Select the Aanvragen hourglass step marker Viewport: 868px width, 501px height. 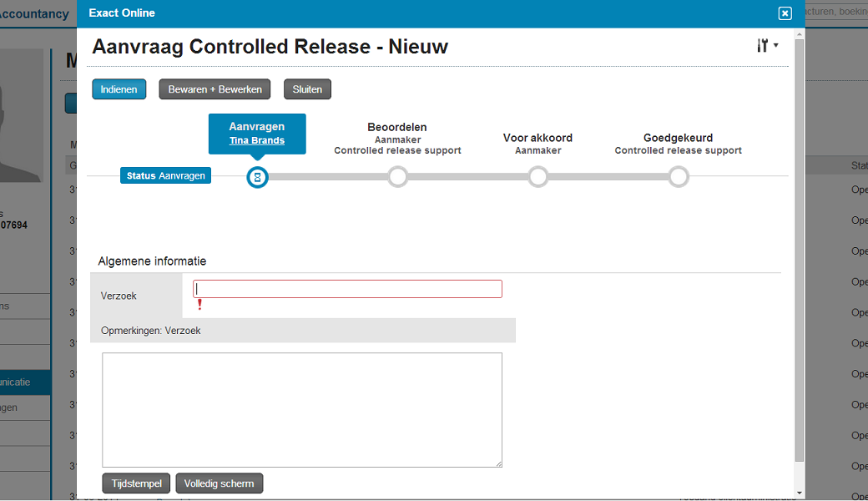click(x=258, y=177)
